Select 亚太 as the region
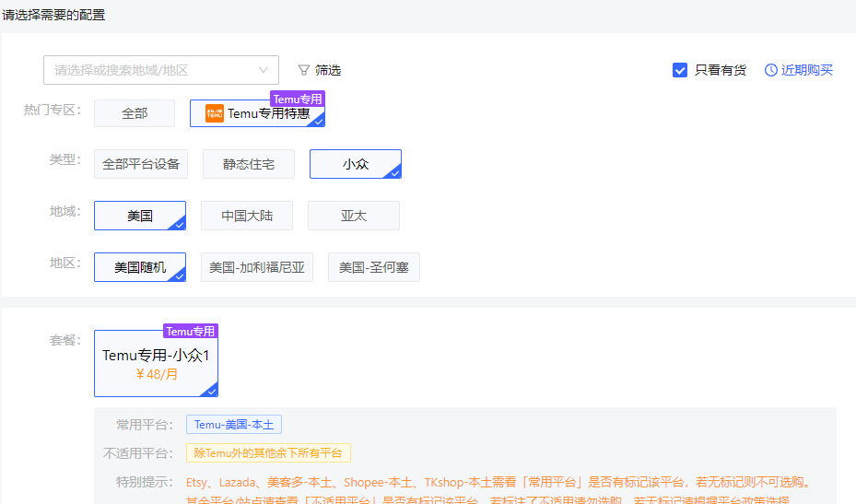856x504 pixels. click(354, 216)
